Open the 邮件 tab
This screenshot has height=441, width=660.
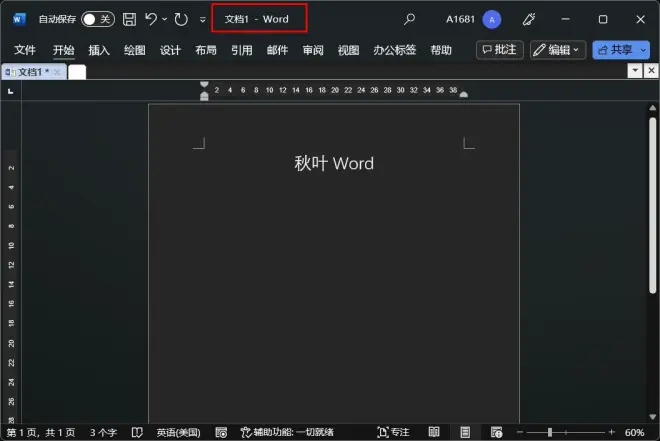click(277, 50)
